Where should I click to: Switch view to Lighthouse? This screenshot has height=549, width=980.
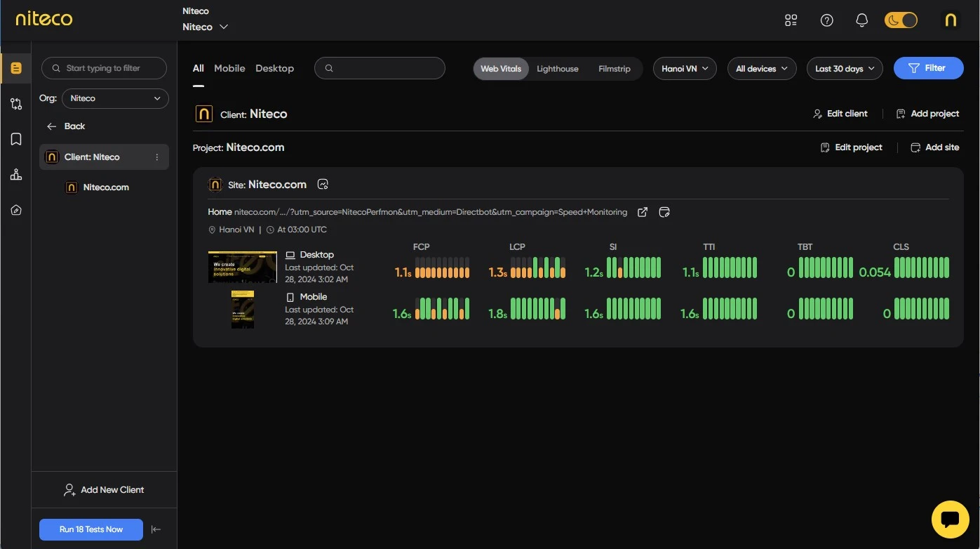click(x=558, y=69)
